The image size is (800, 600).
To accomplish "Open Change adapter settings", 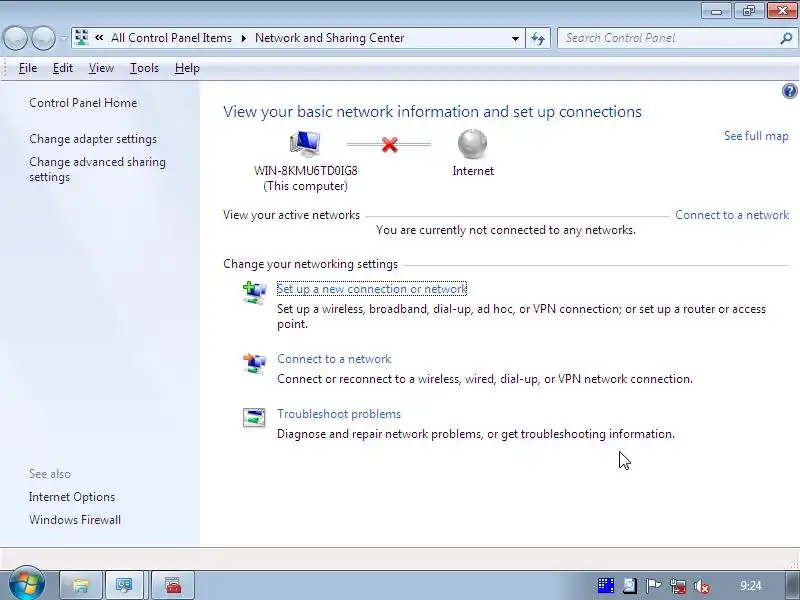I will click(x=93, y=139).
